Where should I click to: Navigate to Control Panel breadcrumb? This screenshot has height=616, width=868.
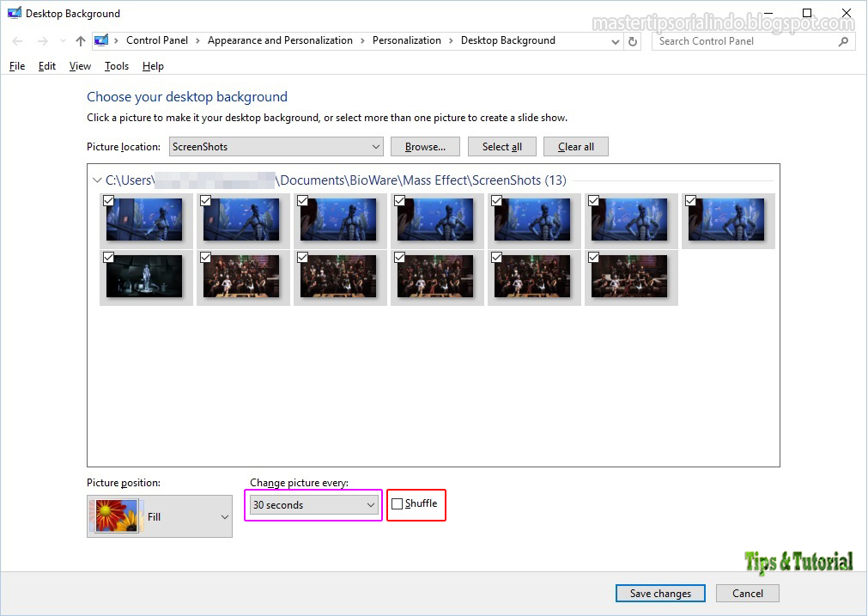pyautogui.click(x=157, y=40)
